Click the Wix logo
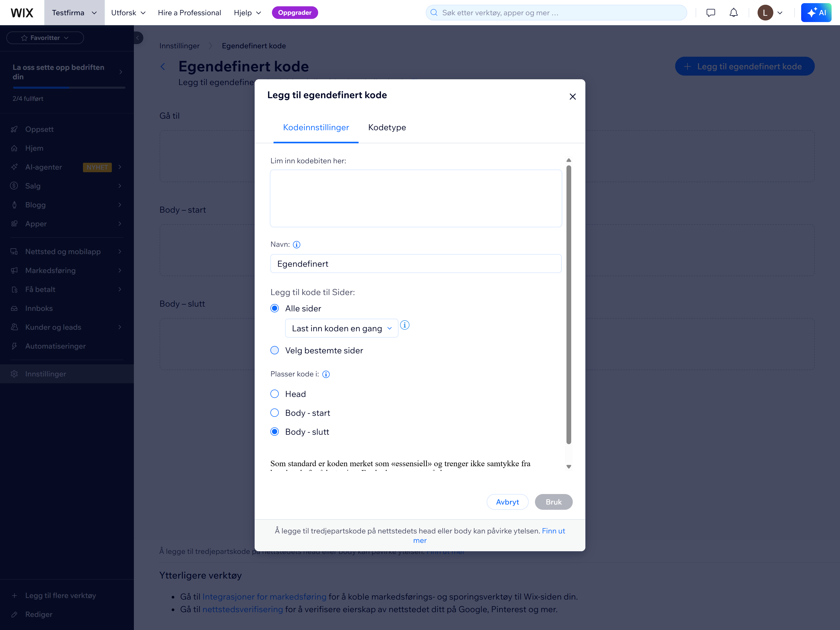 [22, 13]
